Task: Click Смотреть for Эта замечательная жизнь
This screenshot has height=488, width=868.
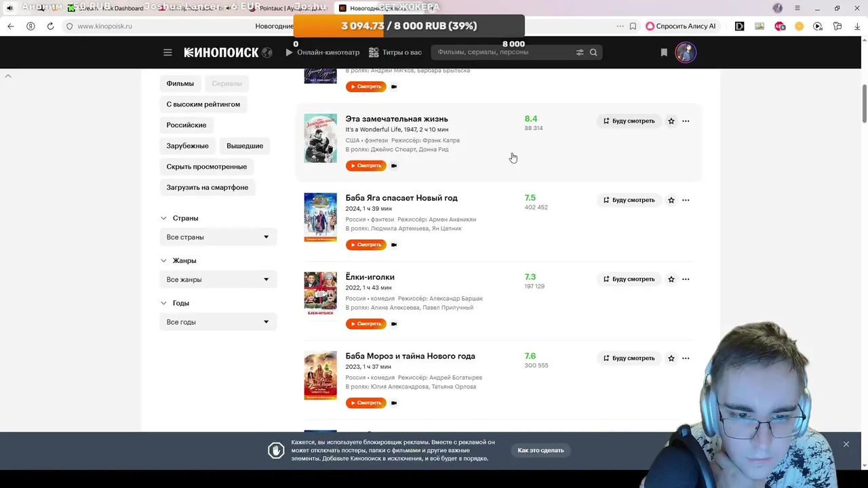Action: click(x=366, y=165)
